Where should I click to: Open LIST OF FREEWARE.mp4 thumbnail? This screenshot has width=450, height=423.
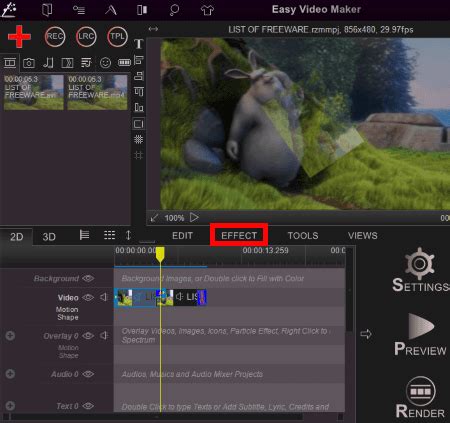click(97, 92)
